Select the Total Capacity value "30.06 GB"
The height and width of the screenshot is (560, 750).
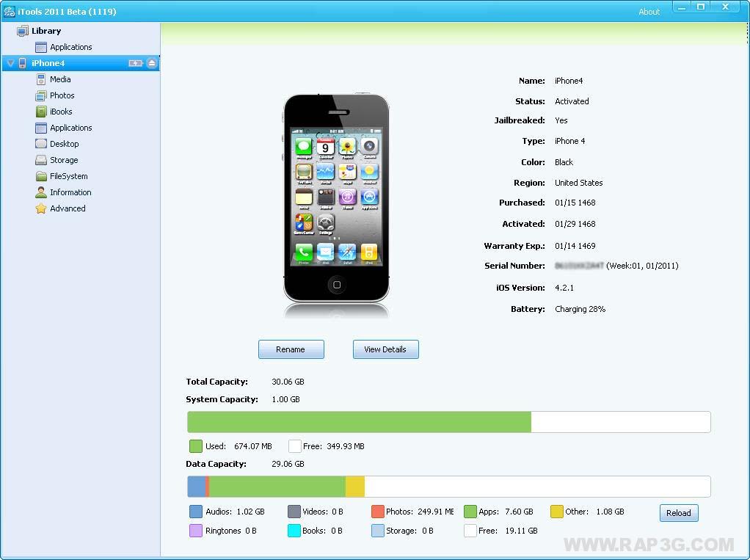pyautogui.click(x=288, y=382)
